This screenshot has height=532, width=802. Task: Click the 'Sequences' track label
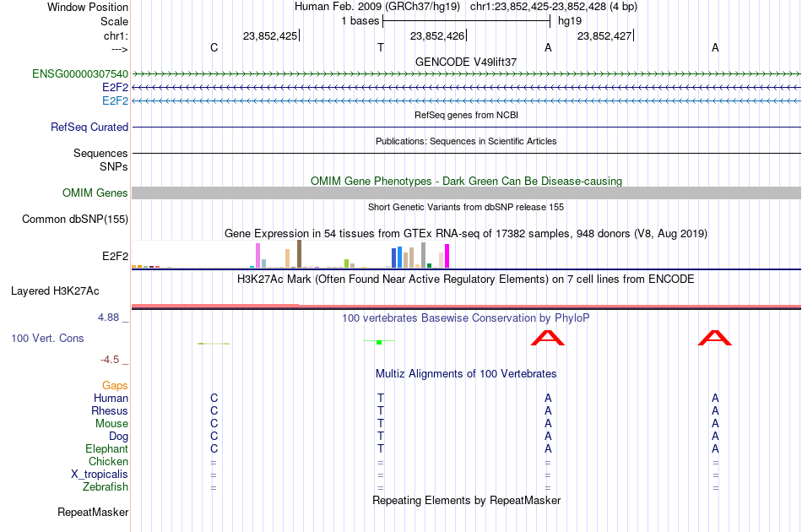point(100,154)
